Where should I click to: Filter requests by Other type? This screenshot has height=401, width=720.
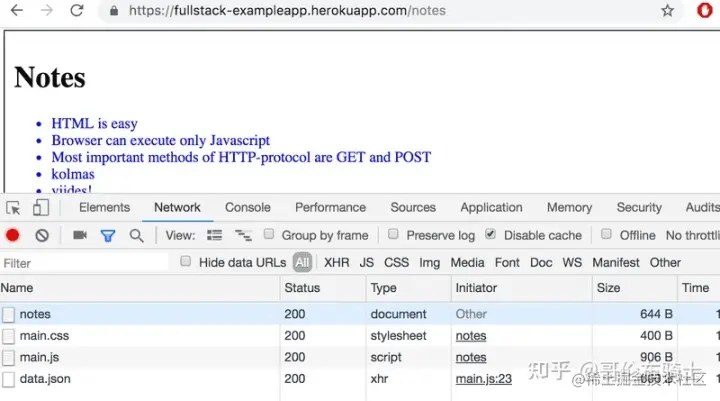coord(665,263)
